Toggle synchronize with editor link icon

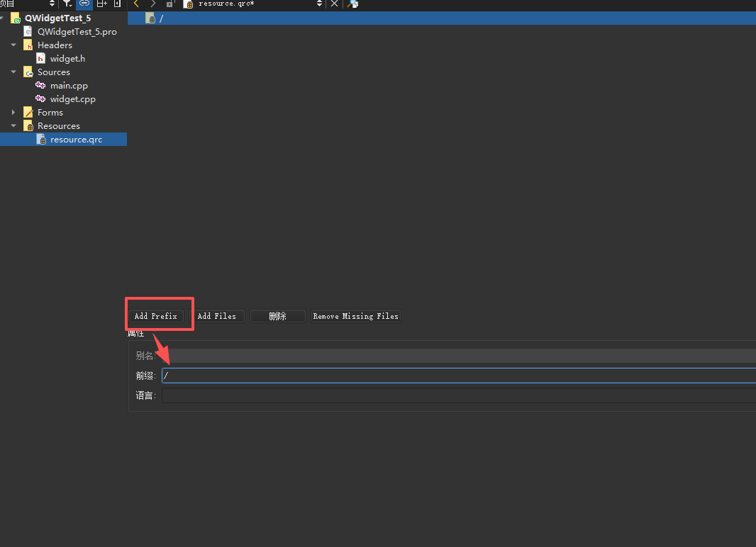[84, 4]
